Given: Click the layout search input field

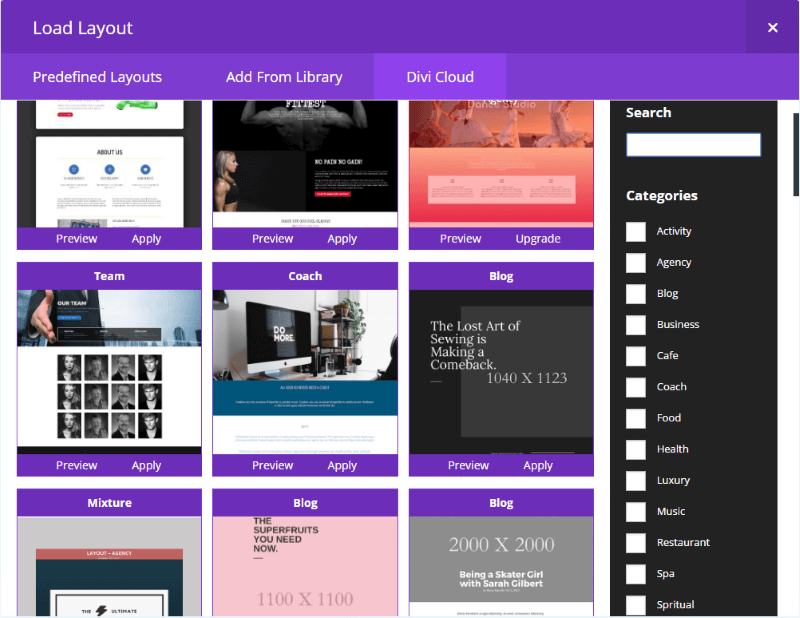Looking at the screenshot, I should point(693,145).
